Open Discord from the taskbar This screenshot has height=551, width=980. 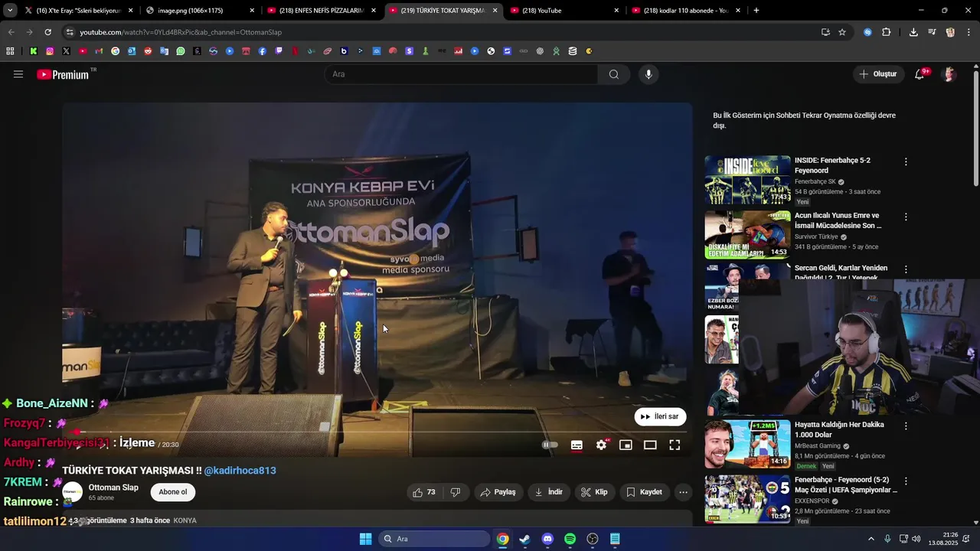(x=547, y=539)
